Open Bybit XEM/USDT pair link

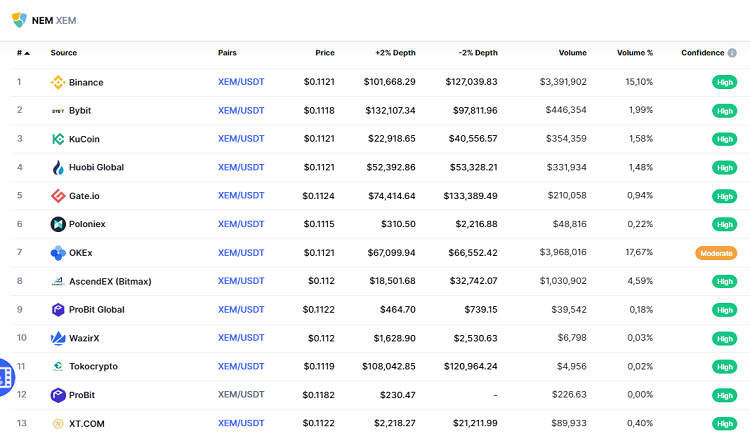(x=241, y=110)
